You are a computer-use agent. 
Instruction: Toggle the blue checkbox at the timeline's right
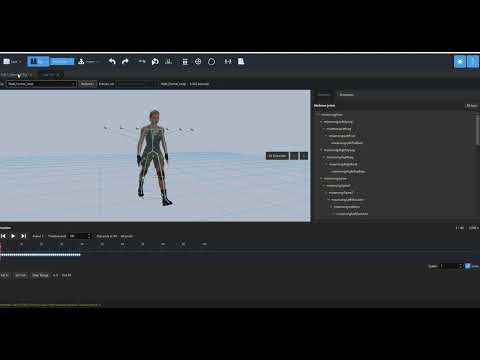click(468, 266)
